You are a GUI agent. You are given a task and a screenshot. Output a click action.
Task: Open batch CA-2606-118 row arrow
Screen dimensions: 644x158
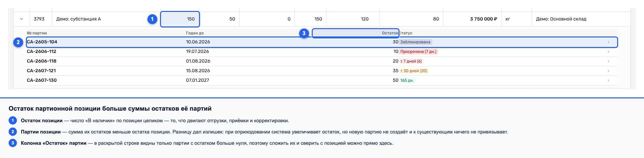coord(608,61)
